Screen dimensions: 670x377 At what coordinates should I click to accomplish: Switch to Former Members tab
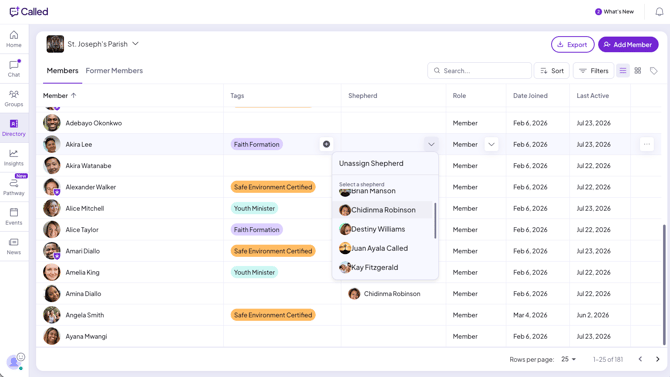pyautogui.click(x=114, y=71)
